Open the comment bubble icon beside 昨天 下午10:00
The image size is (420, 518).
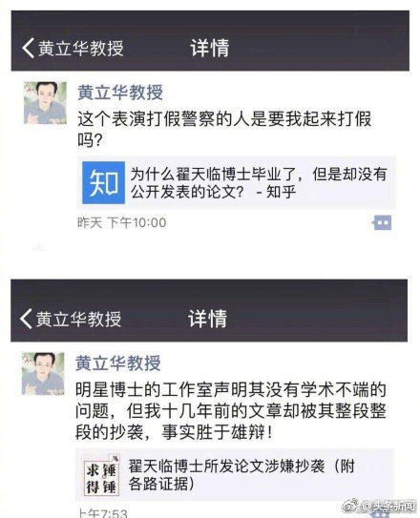[x=382, y=222]
